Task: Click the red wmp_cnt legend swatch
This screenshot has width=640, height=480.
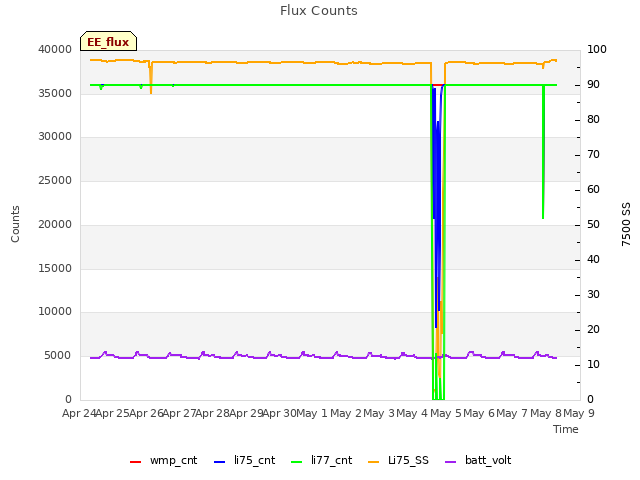Action: (135, 462)
